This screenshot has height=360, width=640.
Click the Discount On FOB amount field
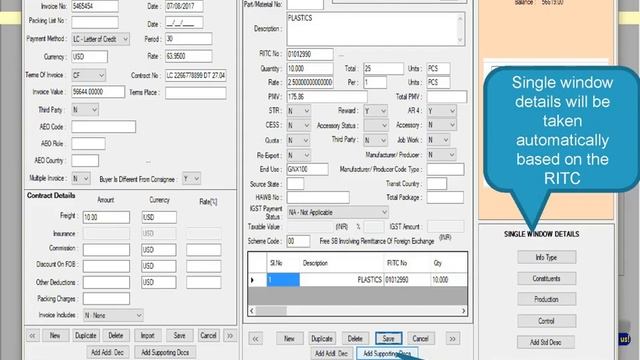tap(107, 266)
